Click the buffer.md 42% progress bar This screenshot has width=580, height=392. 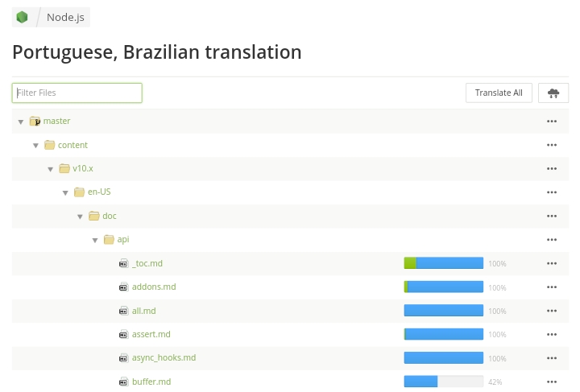click(x=443, y=382)
